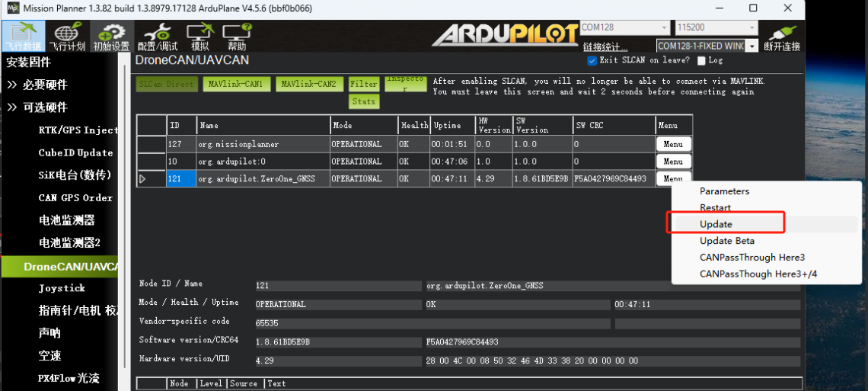Choose Update from the context menu
The image size is (868, 391).
coord(716,224)
